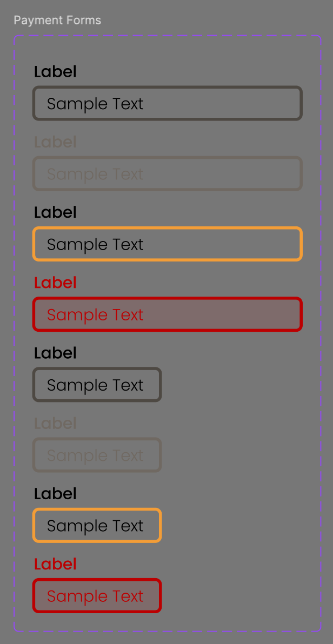
Task: Select the Payment Forms frame title
Action: [x=57, y=20]
